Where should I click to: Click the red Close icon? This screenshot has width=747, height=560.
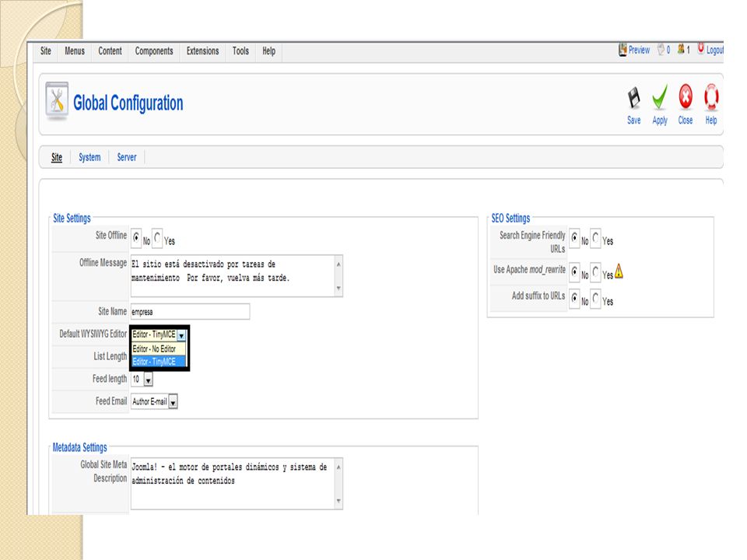pos(686,96)
